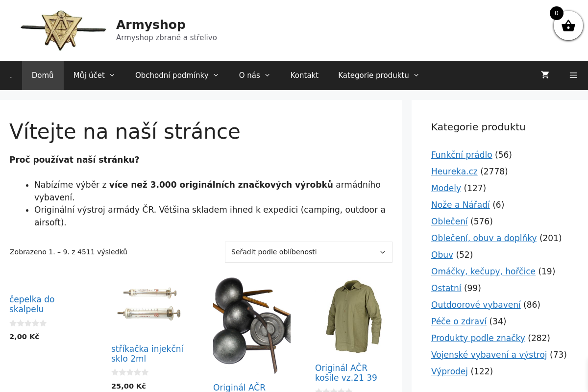Open the Vojenské vybavení a výstroj category
Screen dimensions: 588x392
[x=489, y=355]
